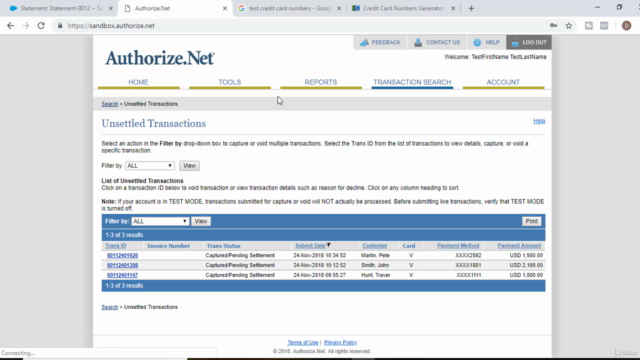Click the Log Out icon
The width and height of the screenshot is (640, 360).
click(x=515, y=42)
